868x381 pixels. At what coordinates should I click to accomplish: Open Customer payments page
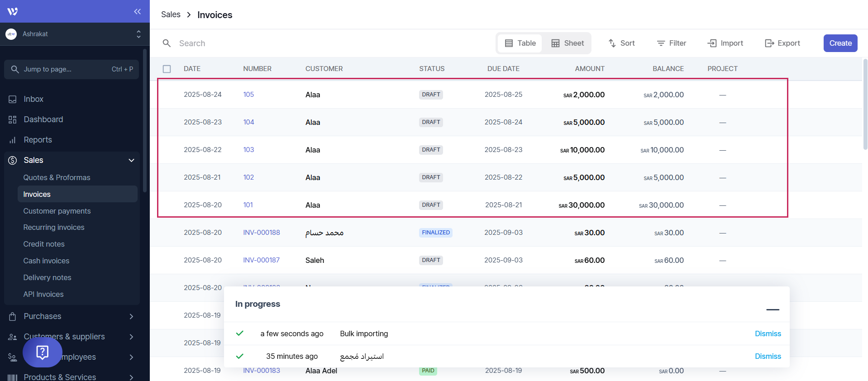[x=57, y=211]
